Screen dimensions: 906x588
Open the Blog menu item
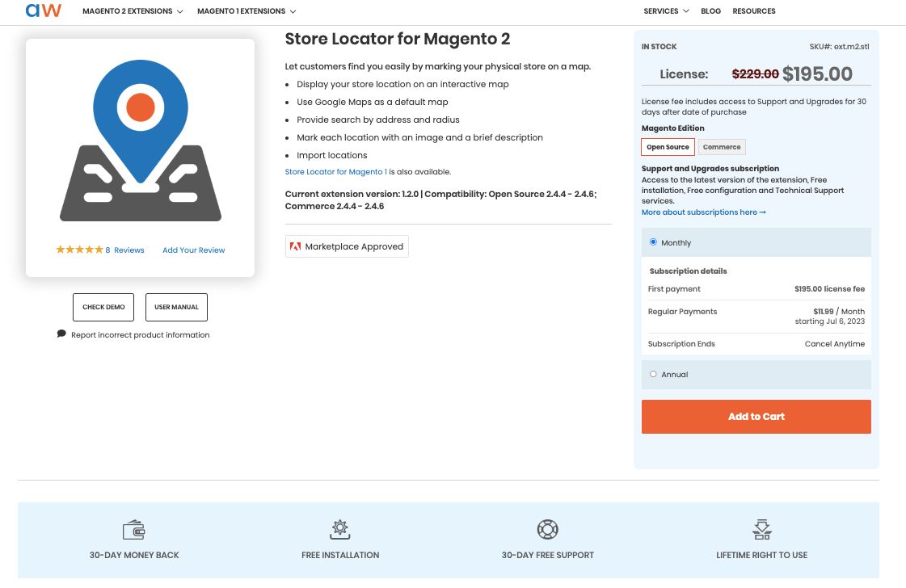pyautogui.click(x=711, y=11)
